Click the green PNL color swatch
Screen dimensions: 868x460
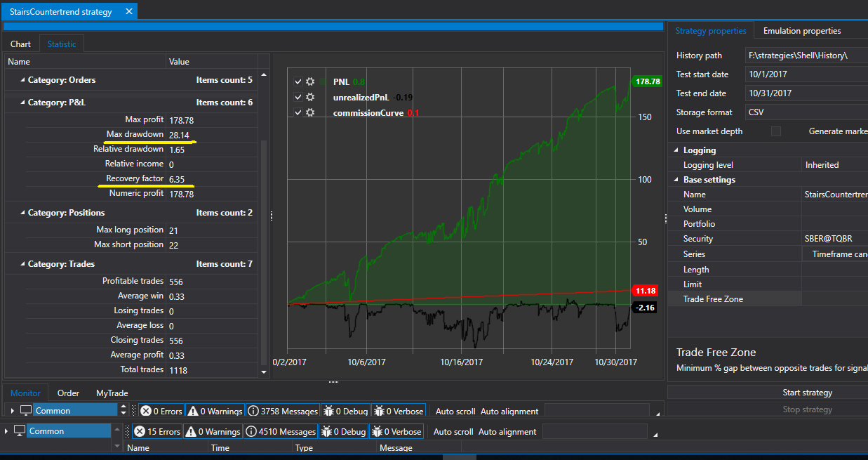point(323,81)
